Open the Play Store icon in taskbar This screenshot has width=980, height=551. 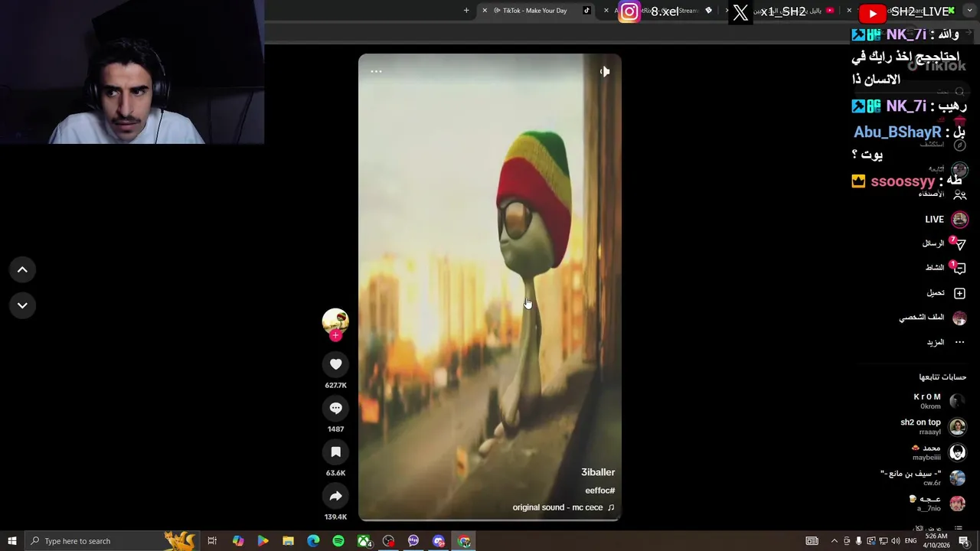[263, 541]
